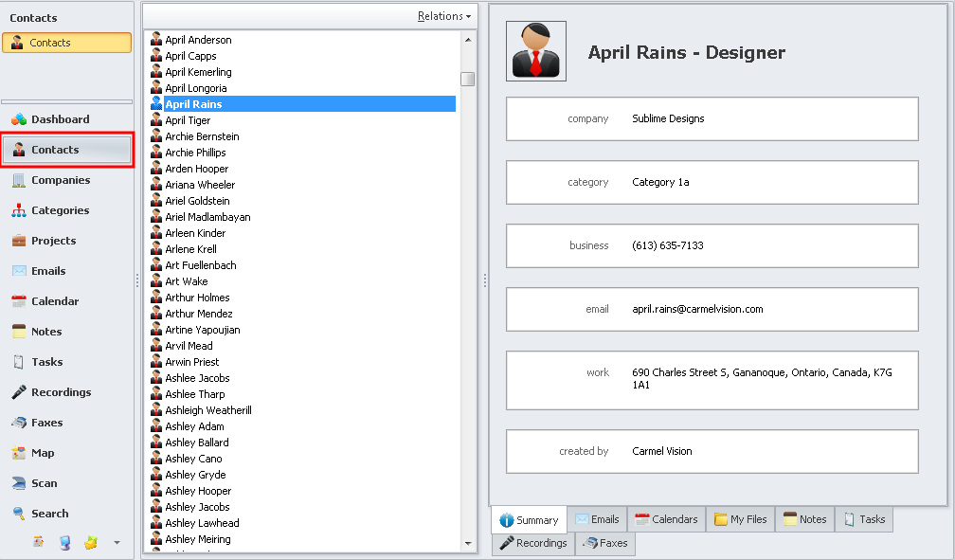955x560 pixels.
Task: Open the Recordings microphone item in sidebar
Action: [60, 392]
